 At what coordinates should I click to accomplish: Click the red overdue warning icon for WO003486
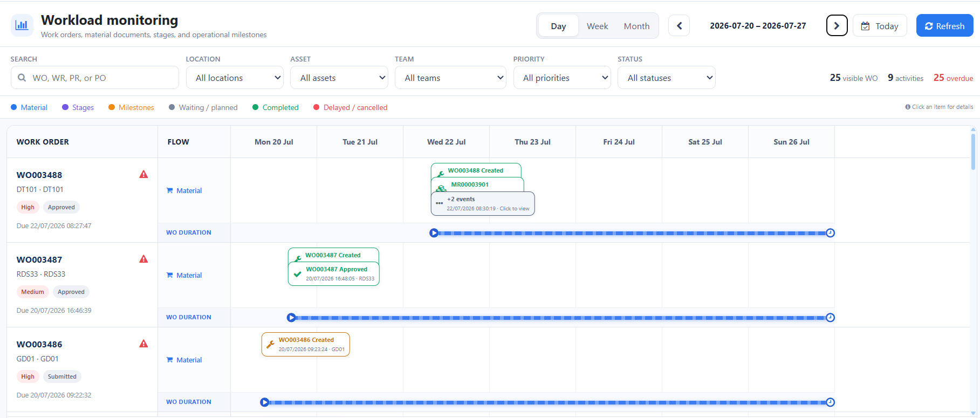click(143, 344)
